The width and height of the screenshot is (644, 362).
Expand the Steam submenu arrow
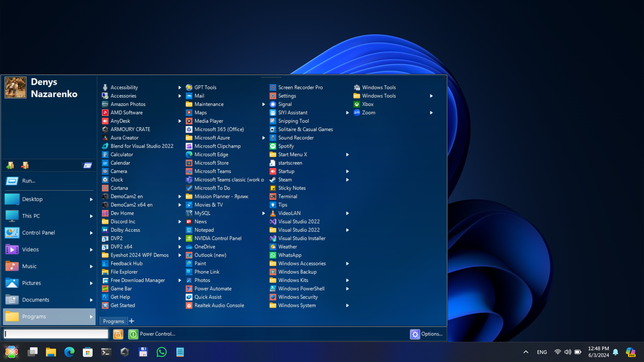347,180
